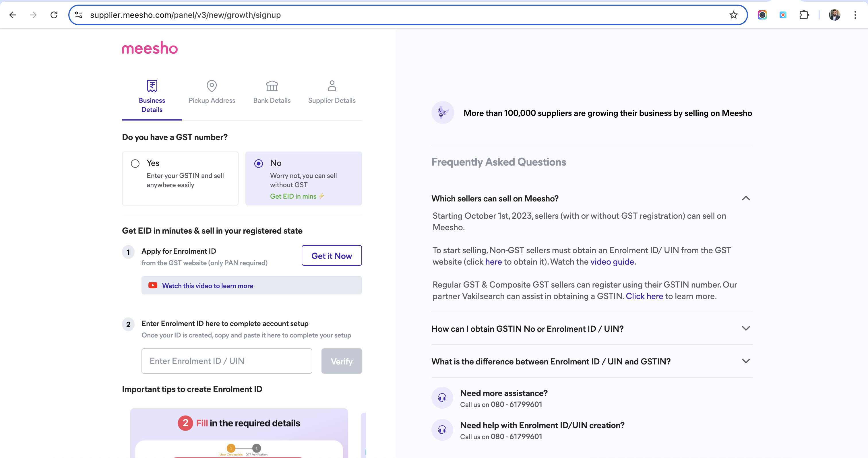
Task: Click the India map suppliers icon
Action: 443,112
